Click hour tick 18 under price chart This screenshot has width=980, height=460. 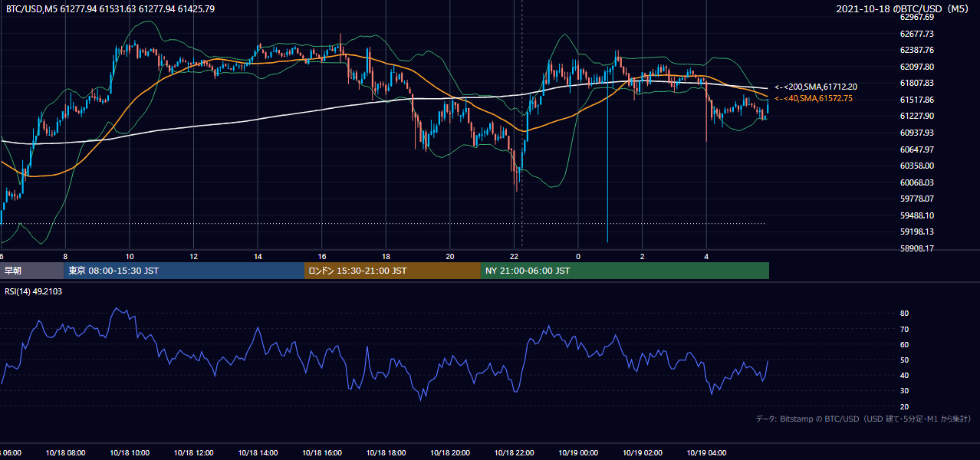click(x=386, y=256)
